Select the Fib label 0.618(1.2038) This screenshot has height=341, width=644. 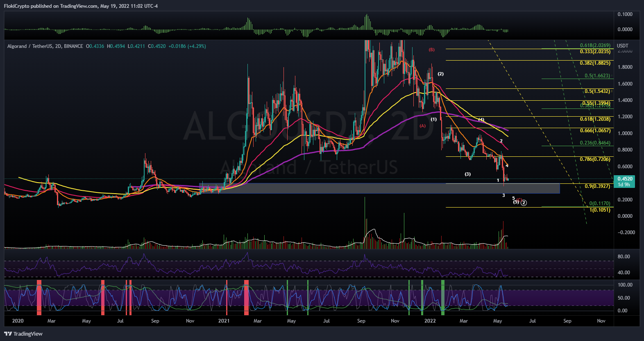click(595, 119)
